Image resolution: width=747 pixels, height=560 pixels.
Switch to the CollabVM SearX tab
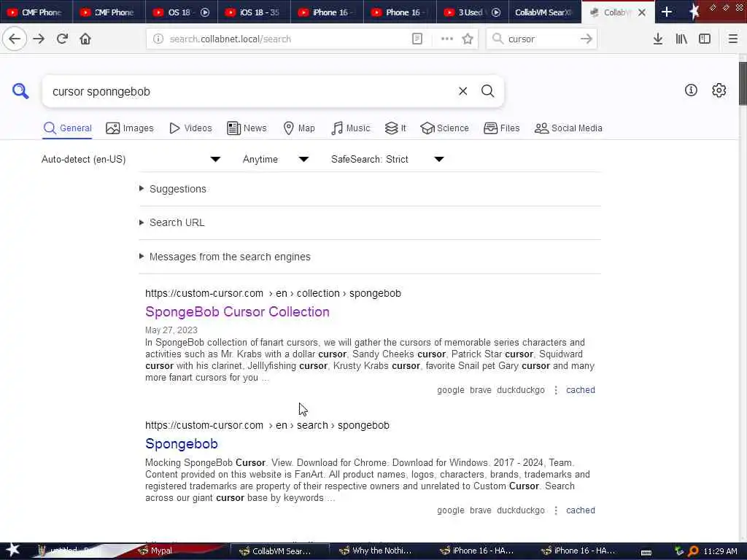[x=544, y=12]
